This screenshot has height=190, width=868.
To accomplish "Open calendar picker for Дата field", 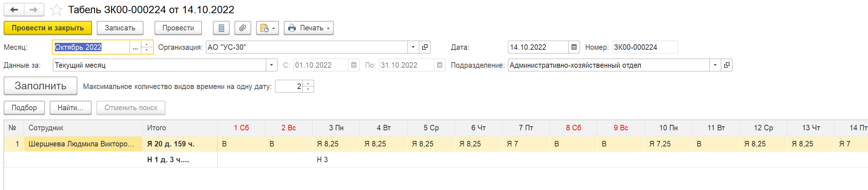I will [574, 47].
